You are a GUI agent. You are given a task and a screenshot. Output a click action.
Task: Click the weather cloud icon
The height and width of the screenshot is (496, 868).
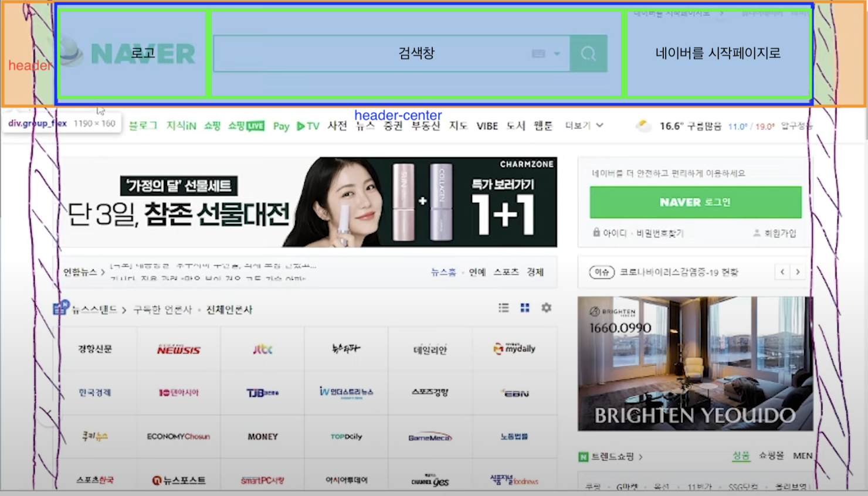[x=643, y=125]
